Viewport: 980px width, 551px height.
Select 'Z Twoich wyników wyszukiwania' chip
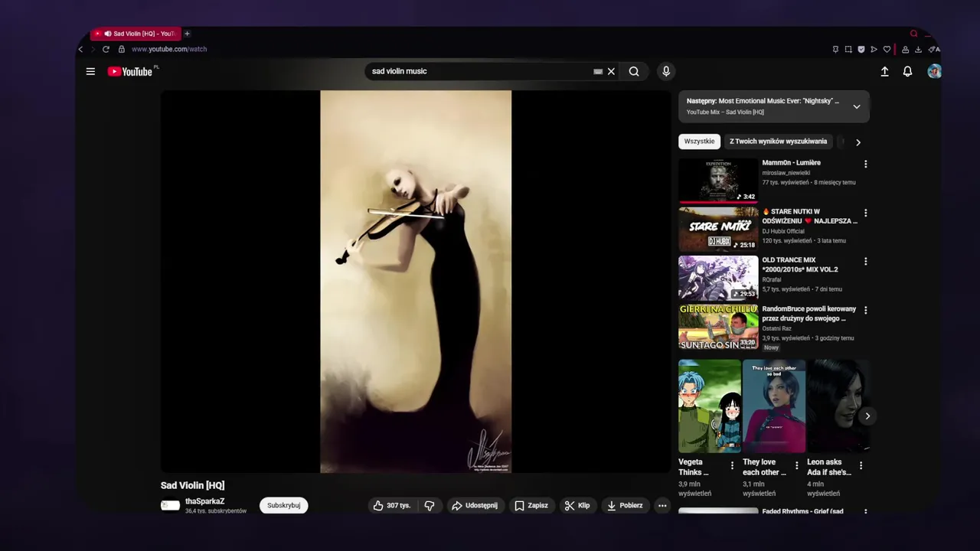coord(778,142)
